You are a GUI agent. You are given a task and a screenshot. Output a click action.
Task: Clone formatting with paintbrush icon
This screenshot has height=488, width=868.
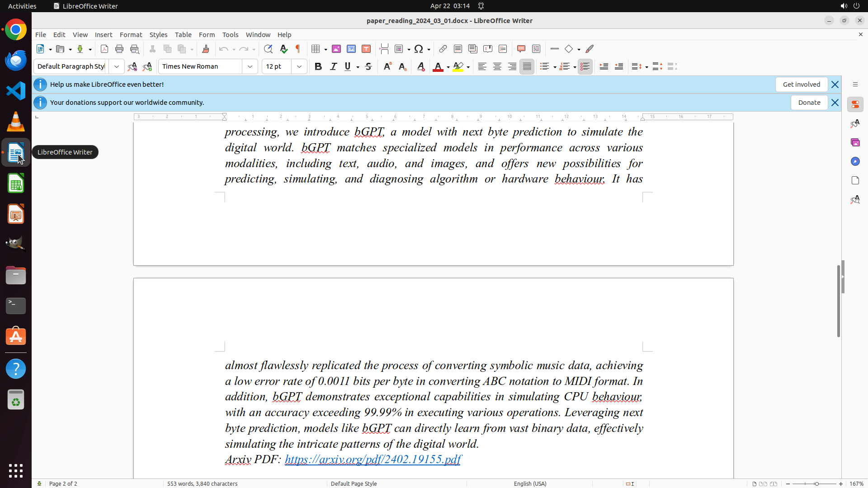[x=206, y=49]
